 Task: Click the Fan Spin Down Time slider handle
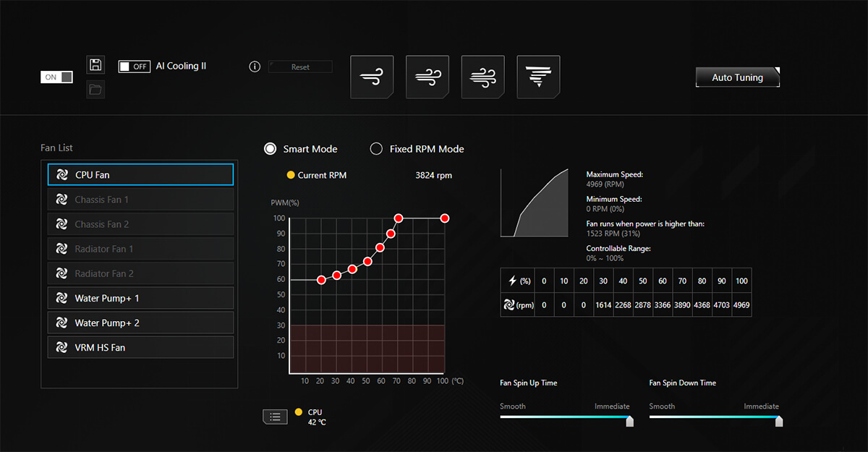[x=779, y=421]
